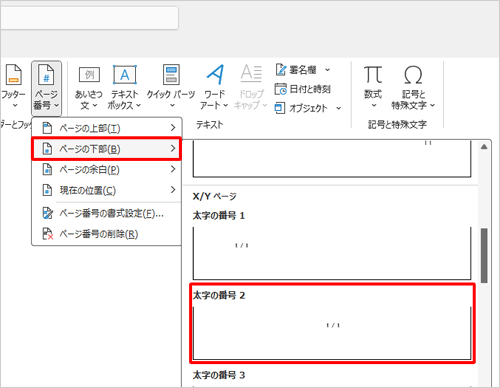Click the 太字の番号 3 label
This screenshot has height=388, width=500.
point(219,375)
